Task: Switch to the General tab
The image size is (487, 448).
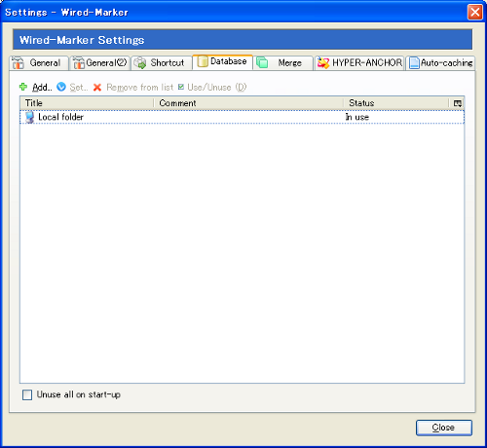Action: (40, 62)
